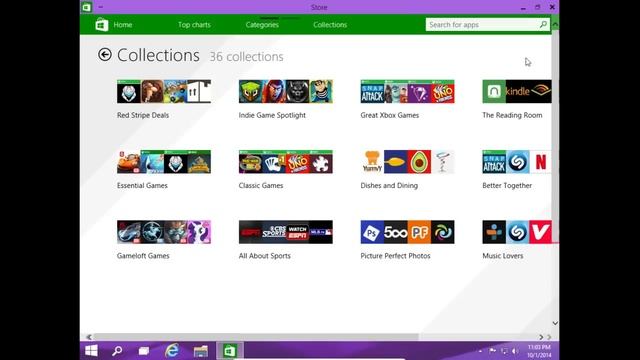Open the Top charts tab
Viewport: 640px width, 360px height.
coord(194,25)
